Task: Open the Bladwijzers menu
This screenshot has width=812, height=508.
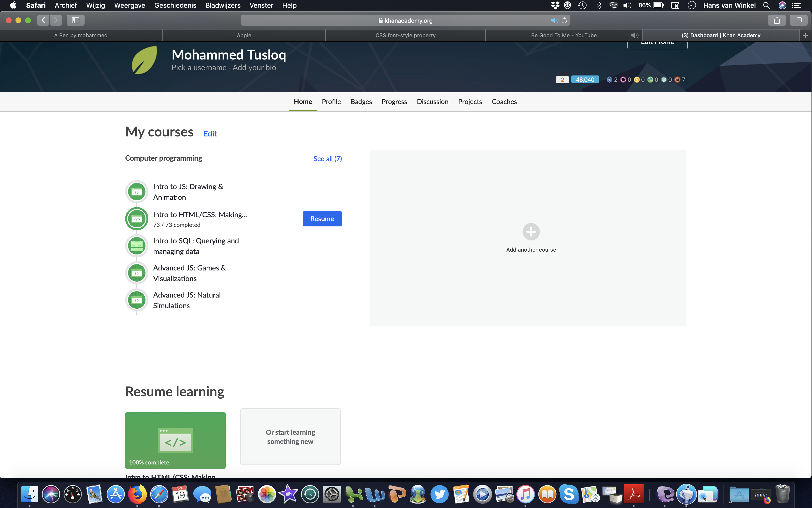Action: tap(223, 5)
